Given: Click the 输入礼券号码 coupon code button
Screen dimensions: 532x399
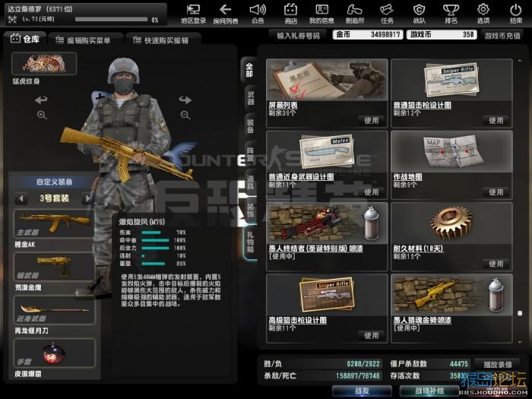Looking at the screenshot, I should pos(298,35).
